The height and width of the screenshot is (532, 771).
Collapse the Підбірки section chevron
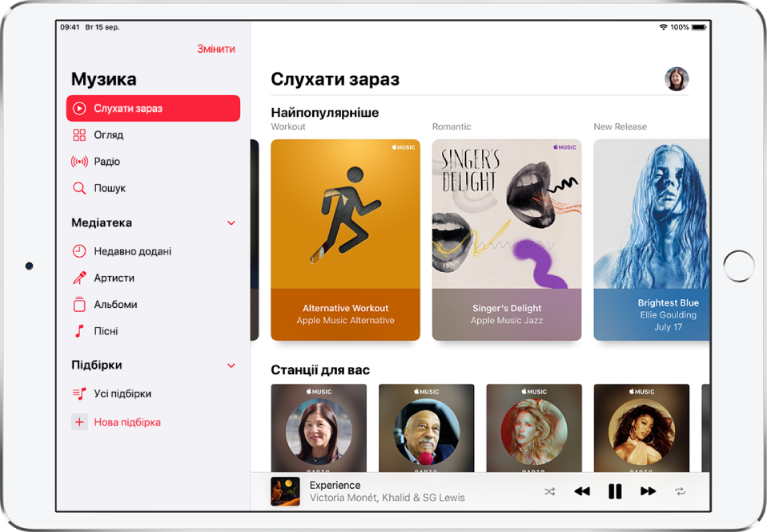pos(231,366)
